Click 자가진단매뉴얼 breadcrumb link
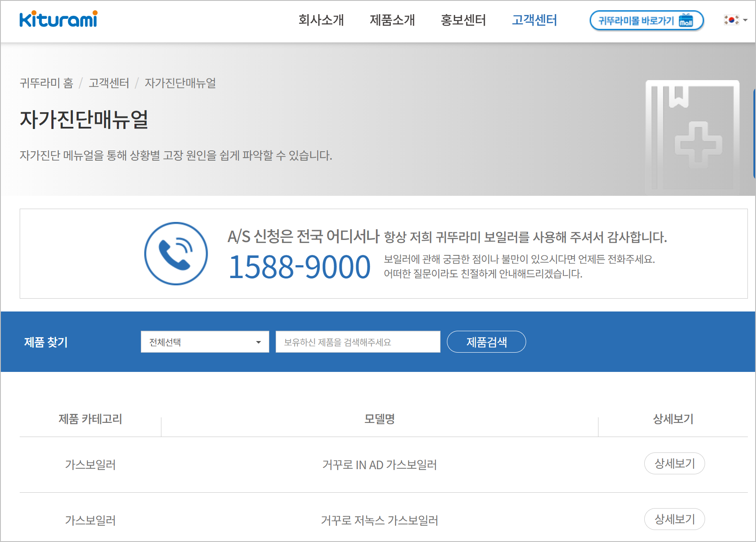 pos(180,83)
